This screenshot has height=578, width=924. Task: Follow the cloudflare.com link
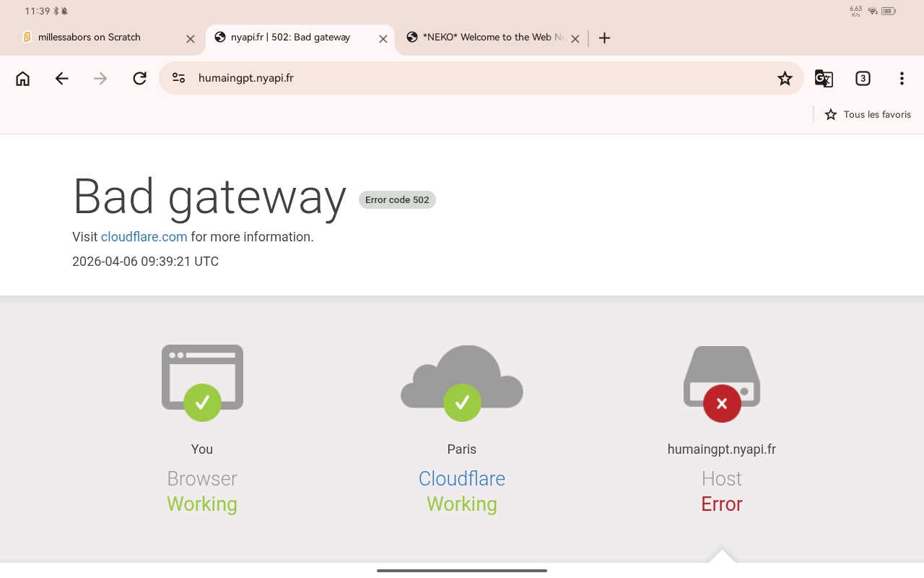[144, 237]
